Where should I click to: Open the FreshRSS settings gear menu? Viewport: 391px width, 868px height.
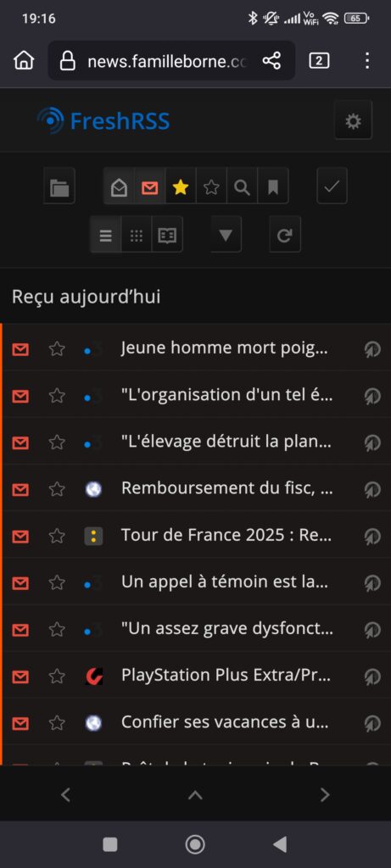point(354,120)
